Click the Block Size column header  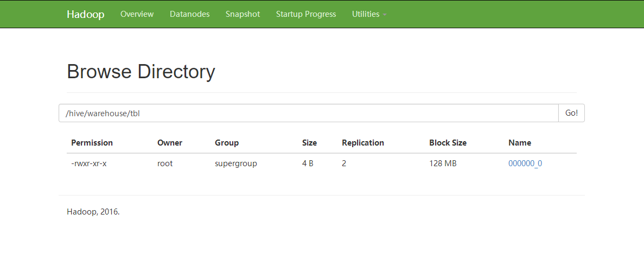[448, 143]
